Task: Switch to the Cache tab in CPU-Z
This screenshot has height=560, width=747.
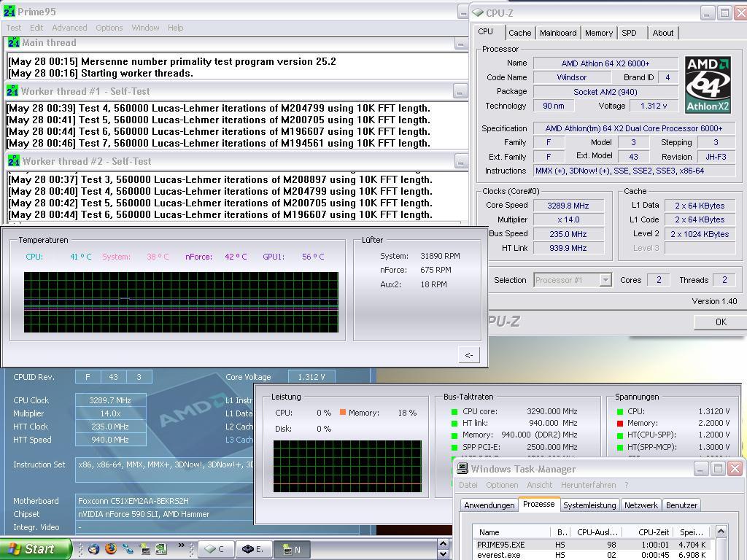Action: pyautogui.click(x=519, y=33)
